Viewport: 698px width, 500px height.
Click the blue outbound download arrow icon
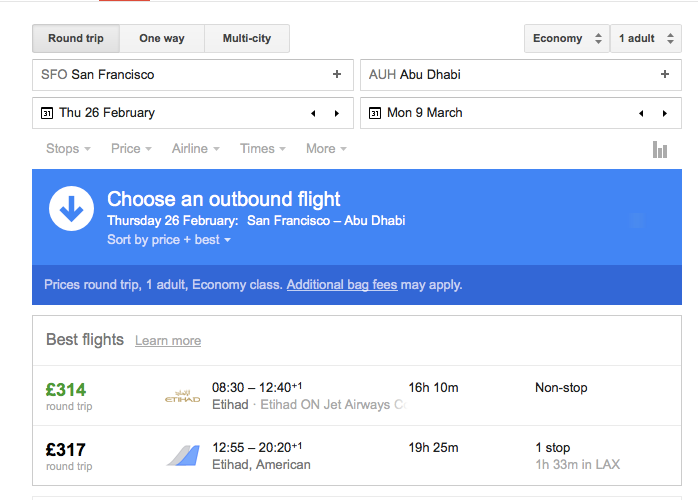71,209
